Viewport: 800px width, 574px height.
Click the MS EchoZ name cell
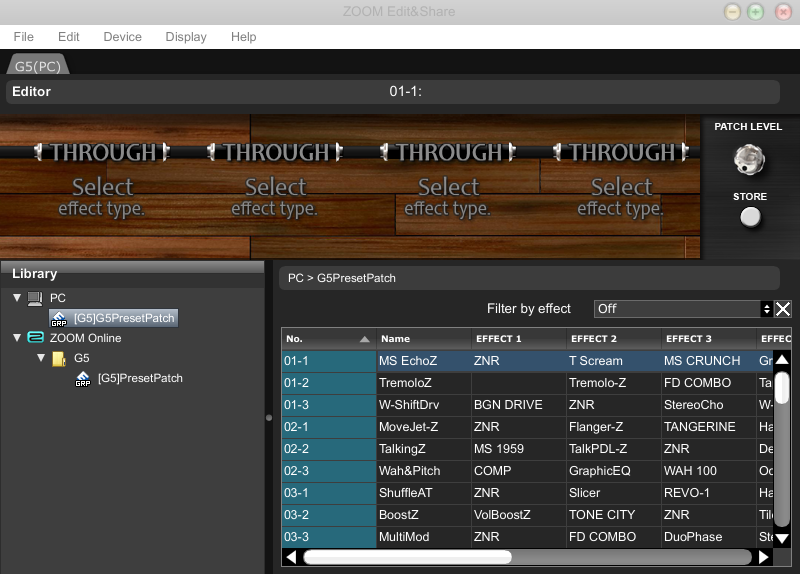(423, 361)
